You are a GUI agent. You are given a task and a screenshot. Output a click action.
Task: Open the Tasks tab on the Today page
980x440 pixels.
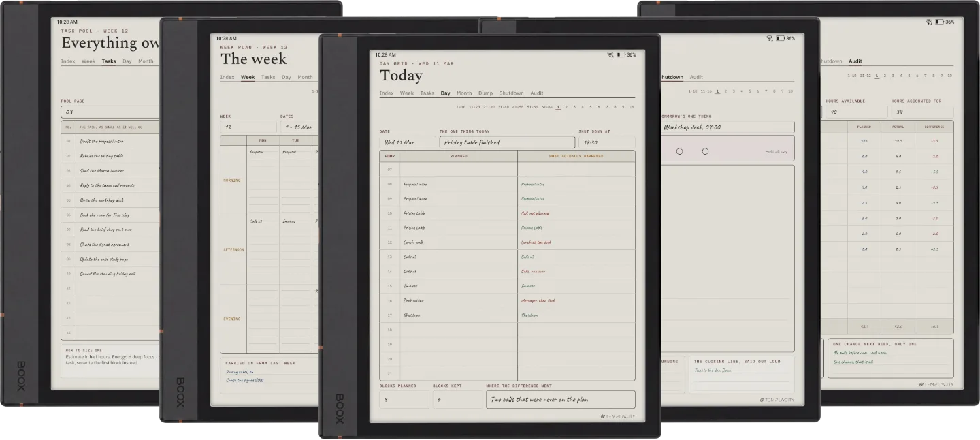(x=427, y=93)
